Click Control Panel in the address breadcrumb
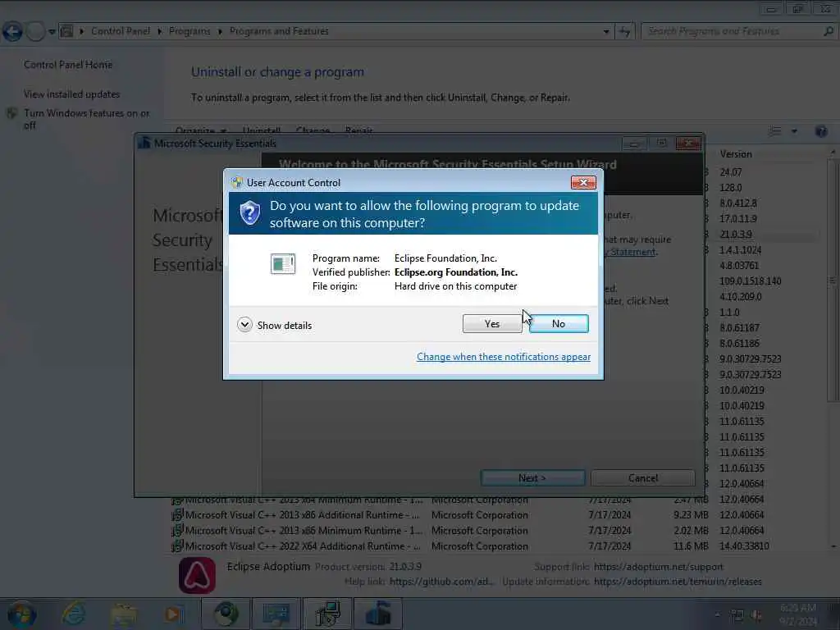This screenshot has width=840, height=630. [121, 31]
